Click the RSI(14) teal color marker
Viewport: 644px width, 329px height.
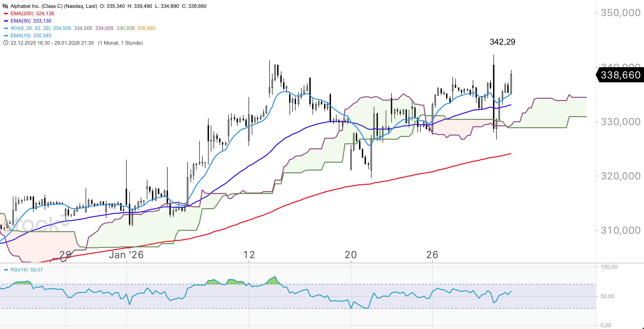[6, 270]
